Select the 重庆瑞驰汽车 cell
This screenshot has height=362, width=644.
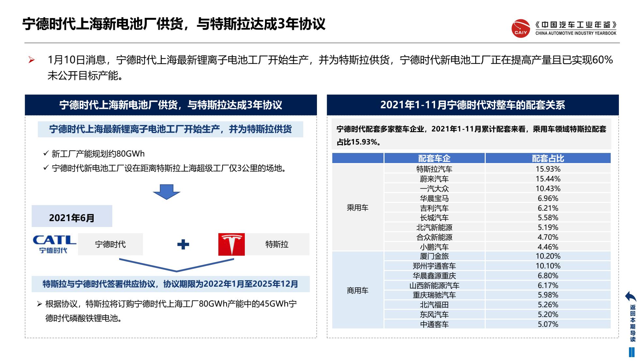click(434, 295)
